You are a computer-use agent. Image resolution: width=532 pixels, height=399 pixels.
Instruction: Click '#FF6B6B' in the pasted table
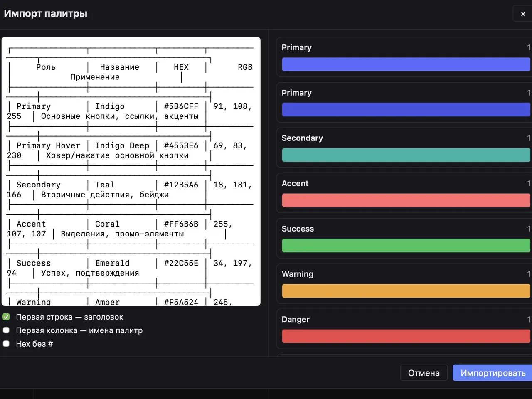pos(181,224)
